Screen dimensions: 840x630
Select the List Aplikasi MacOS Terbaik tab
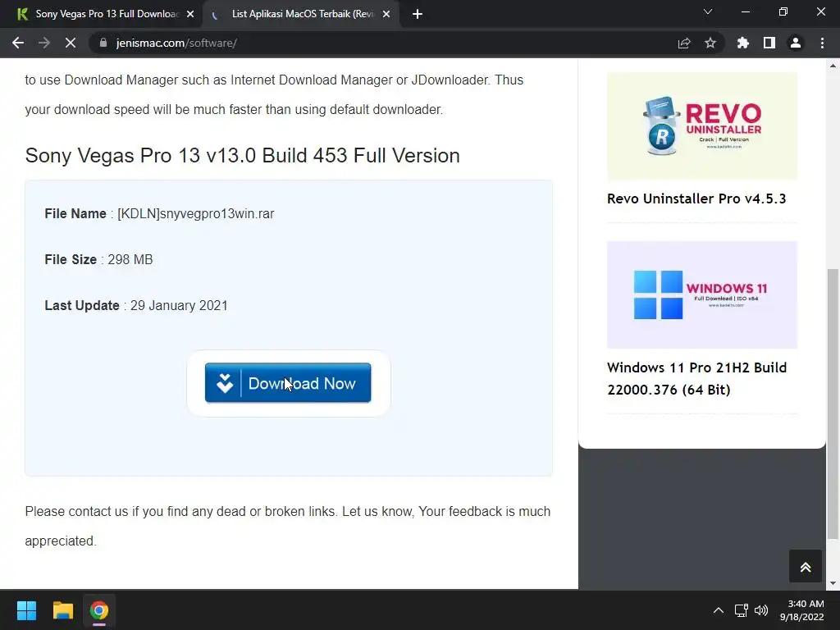click(300, 14)
